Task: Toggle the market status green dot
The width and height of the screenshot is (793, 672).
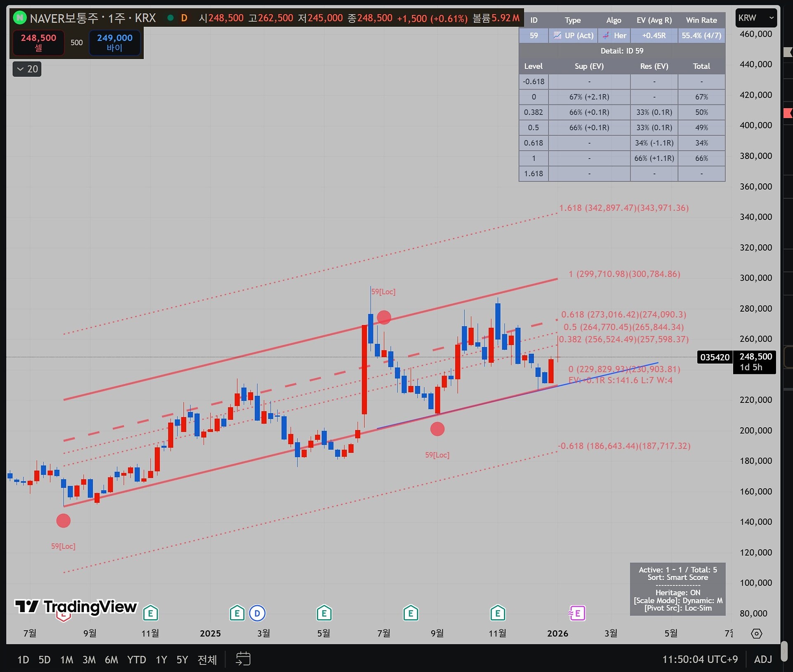Action: (x=170, y=18)
